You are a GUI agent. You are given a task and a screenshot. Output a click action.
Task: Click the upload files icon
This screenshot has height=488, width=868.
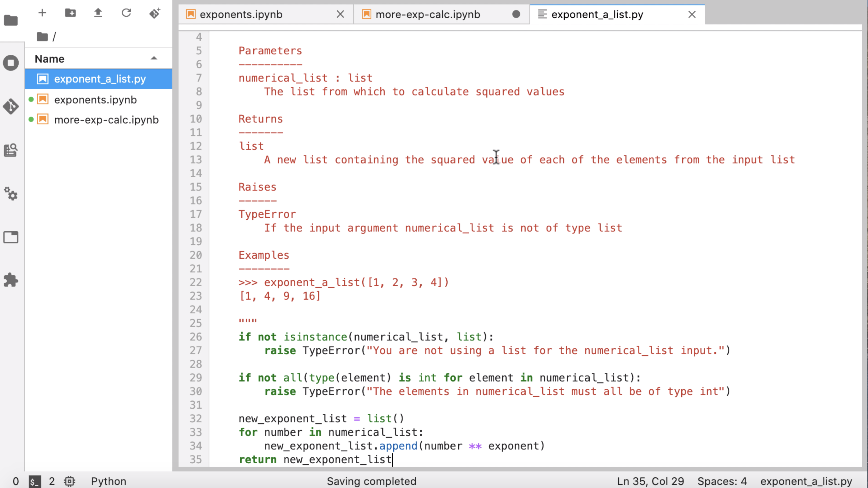(x=98, y=13)
